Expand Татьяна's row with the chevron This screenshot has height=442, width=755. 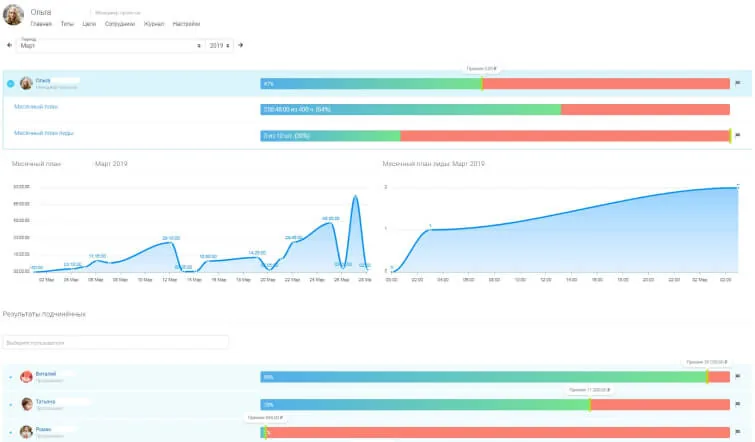coord(11,405)
